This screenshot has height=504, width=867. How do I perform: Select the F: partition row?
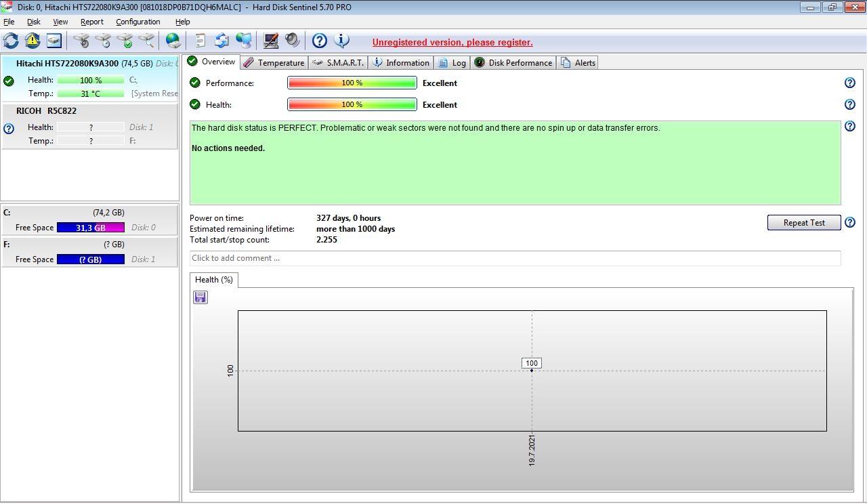click(x=89, y=252)
